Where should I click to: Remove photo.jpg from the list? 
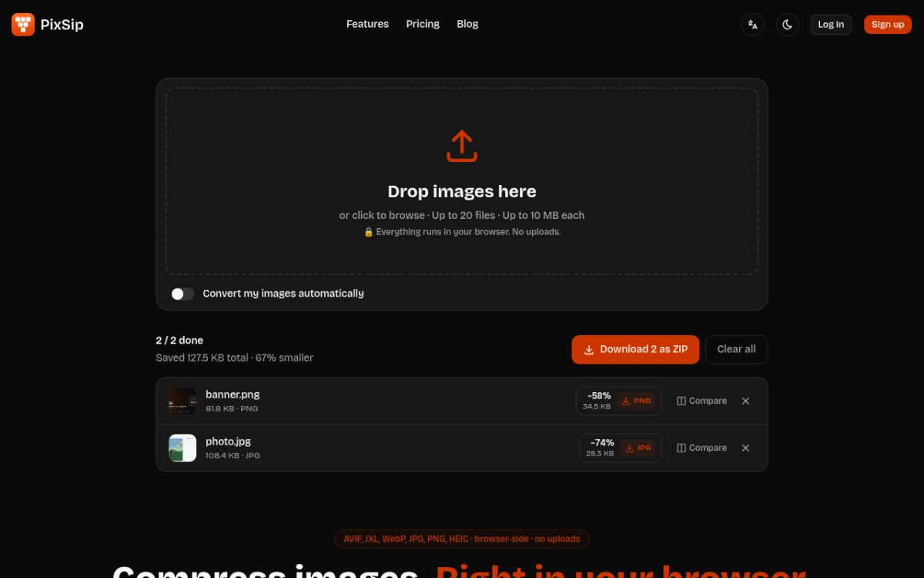[745, 448]
